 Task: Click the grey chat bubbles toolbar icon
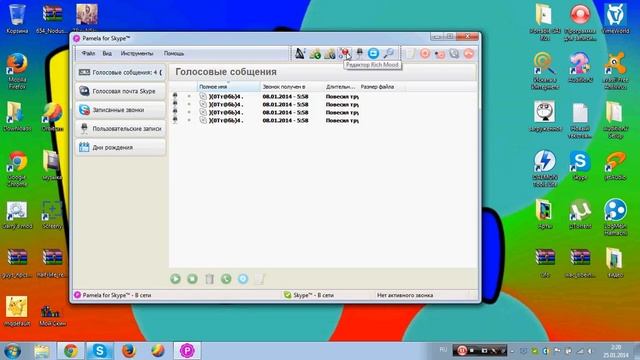(454, 53)
